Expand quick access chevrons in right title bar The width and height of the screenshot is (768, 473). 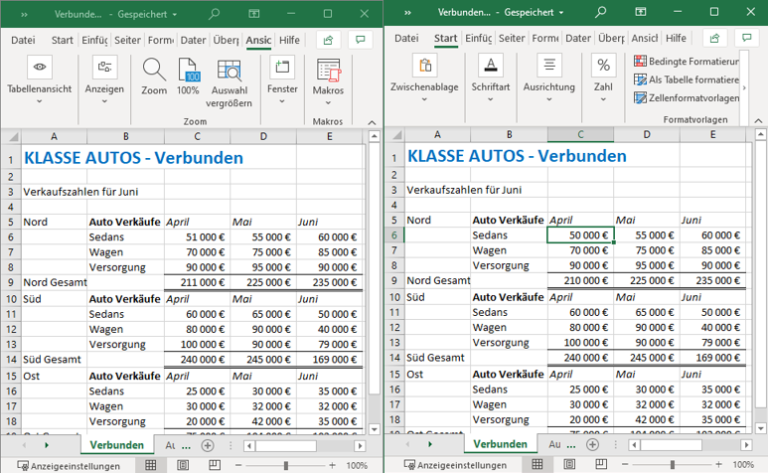coord(408,12)
